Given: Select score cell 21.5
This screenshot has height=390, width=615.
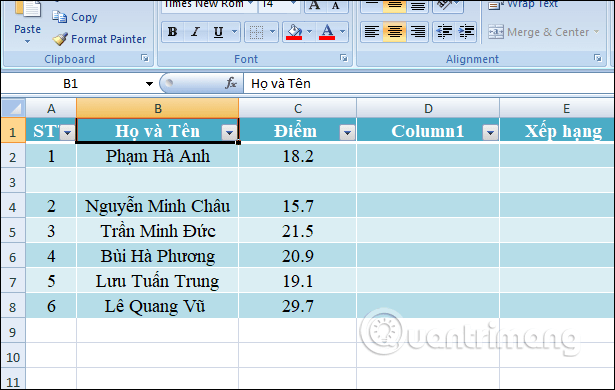Looking at the screenshot, I should tap(298, 231).
